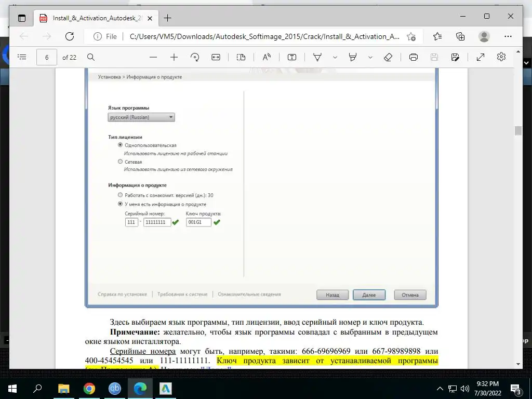The width and height of the screenshot is (532, 399).
Task: Open the Favorites list icon
Action: 437,36
